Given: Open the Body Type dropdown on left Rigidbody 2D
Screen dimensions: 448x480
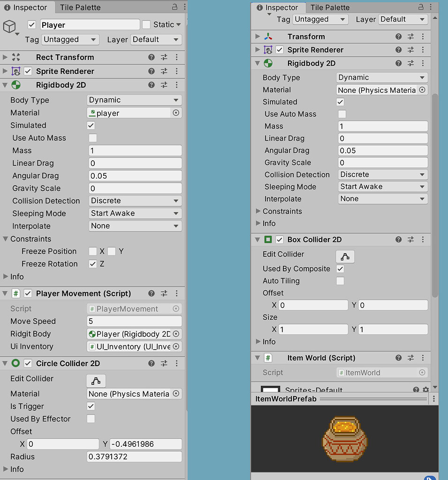Looking at the screenshot, I should coord(134,100).
